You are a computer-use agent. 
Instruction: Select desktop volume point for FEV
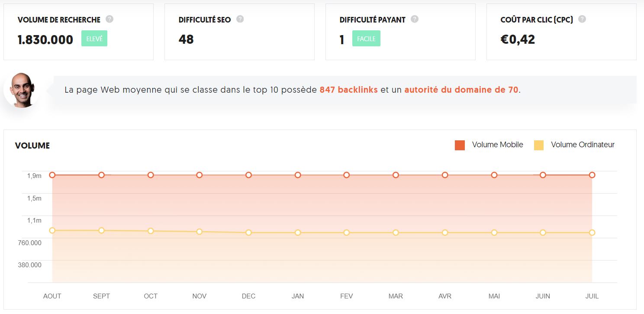[x=347, y=233]
